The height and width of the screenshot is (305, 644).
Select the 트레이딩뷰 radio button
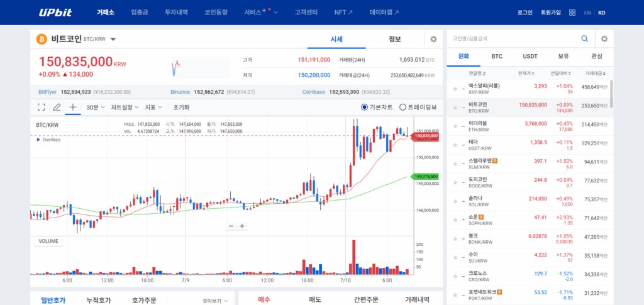point(402,107)
